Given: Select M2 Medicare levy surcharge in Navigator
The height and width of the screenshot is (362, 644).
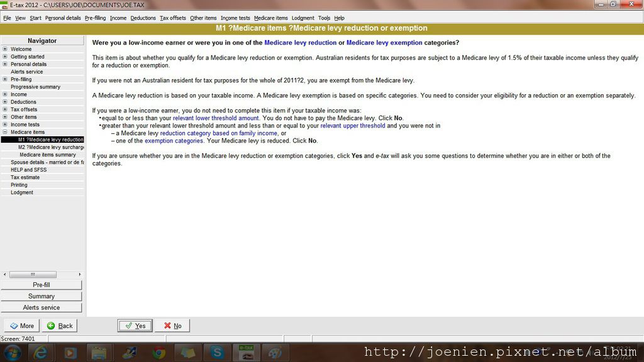Looking at the screenshot, I should click(x=51, y=147).
